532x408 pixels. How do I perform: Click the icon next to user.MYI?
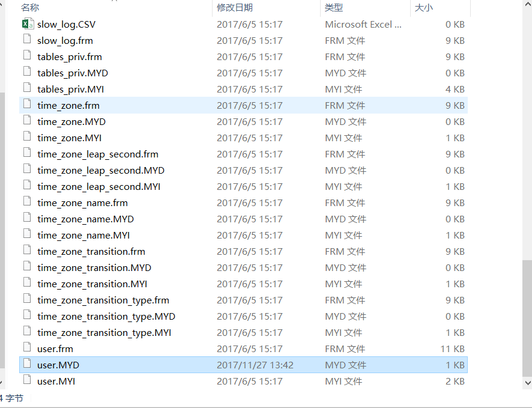[26, 381]
